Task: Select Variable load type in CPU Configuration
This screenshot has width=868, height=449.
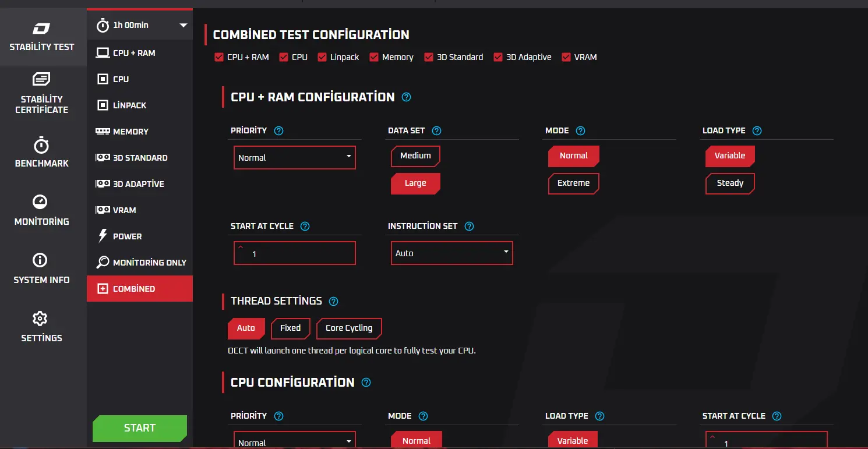Action: pos(573,440)
